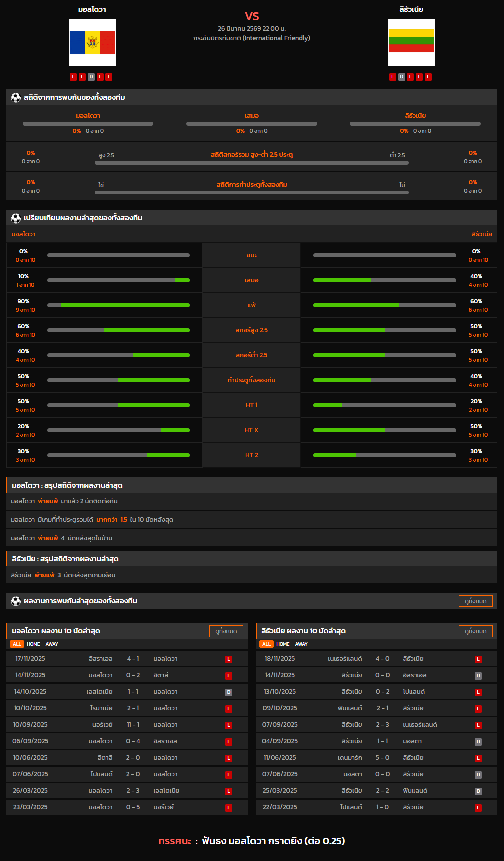Switch Moldova results to AWAY filter

(52, 644)
